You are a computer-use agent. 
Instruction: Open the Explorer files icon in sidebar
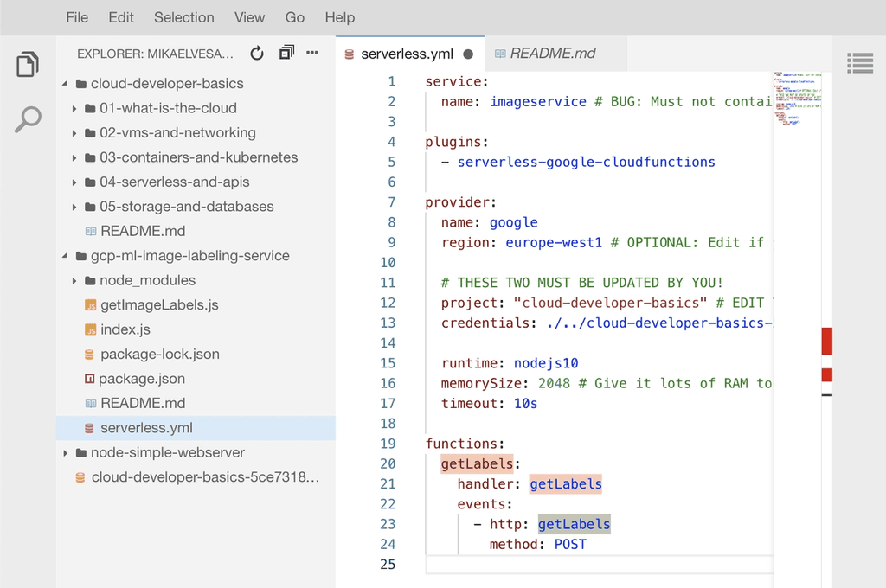click(x=28, y=65)
